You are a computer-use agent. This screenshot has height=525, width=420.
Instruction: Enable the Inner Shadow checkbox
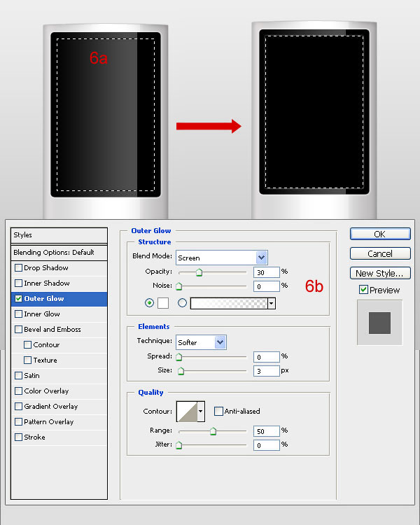19,283
